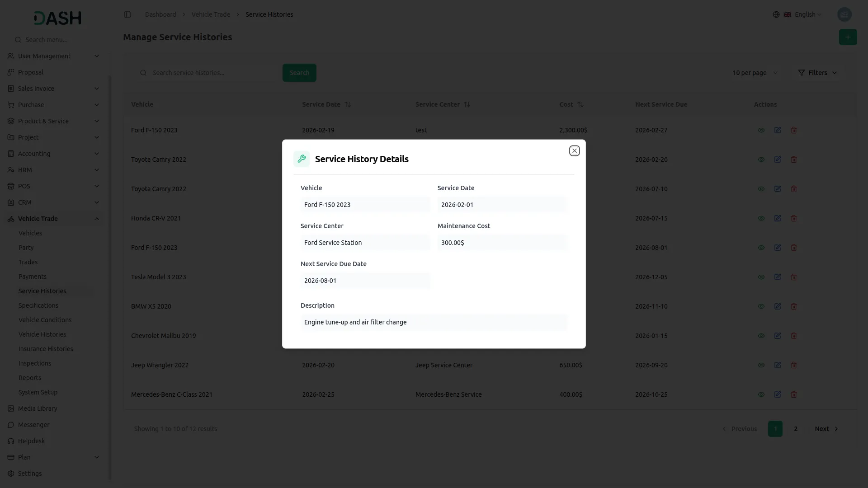Click delete icon for BMW X5 2020
Image resolution: width=868 pixels, height=488 pixels.
[x=794, y=306]
